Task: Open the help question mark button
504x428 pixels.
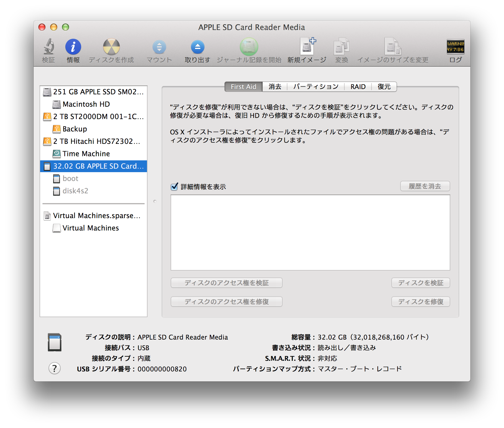Action: [x=55, y=368]
